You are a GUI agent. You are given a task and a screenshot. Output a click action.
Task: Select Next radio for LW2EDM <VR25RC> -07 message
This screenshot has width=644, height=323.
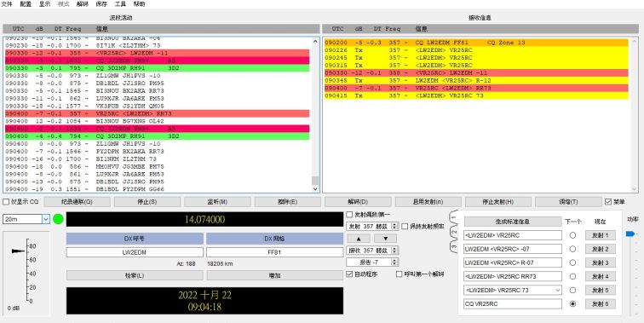572,249
